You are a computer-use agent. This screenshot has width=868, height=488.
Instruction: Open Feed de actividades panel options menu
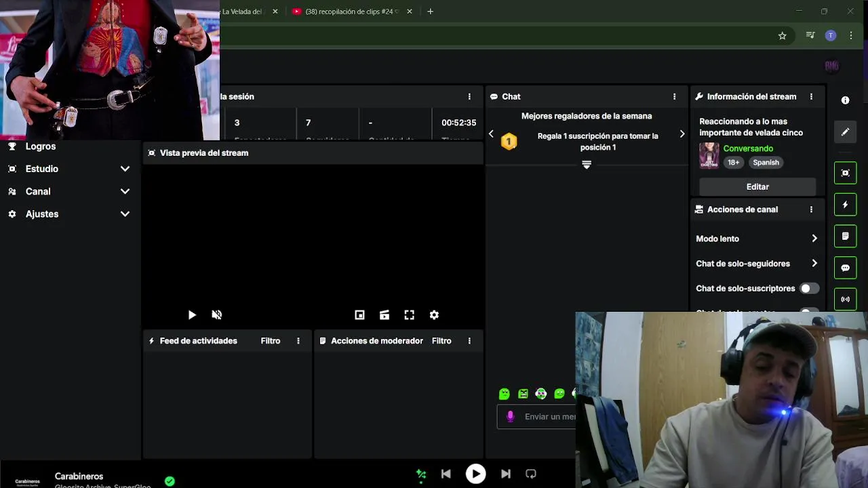click(x=298, y=341)
